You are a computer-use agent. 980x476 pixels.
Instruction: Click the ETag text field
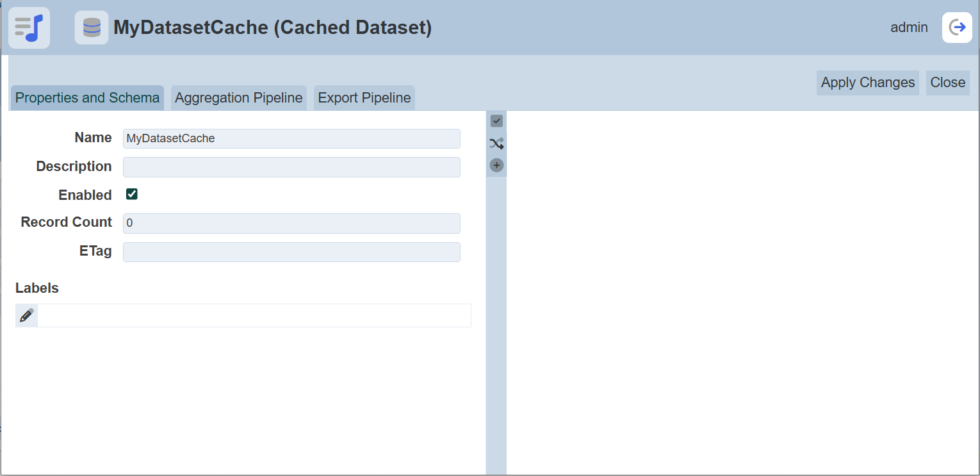pos(291,252)
